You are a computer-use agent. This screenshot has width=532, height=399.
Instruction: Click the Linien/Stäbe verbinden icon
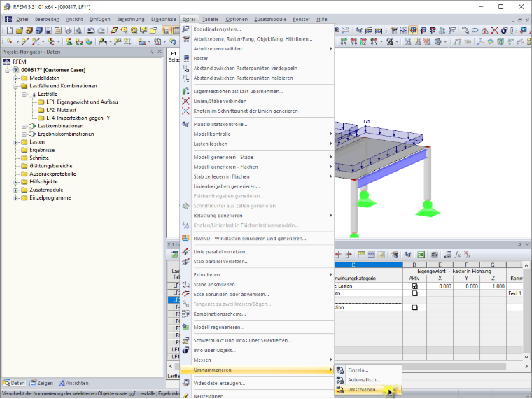click(185, 101)
